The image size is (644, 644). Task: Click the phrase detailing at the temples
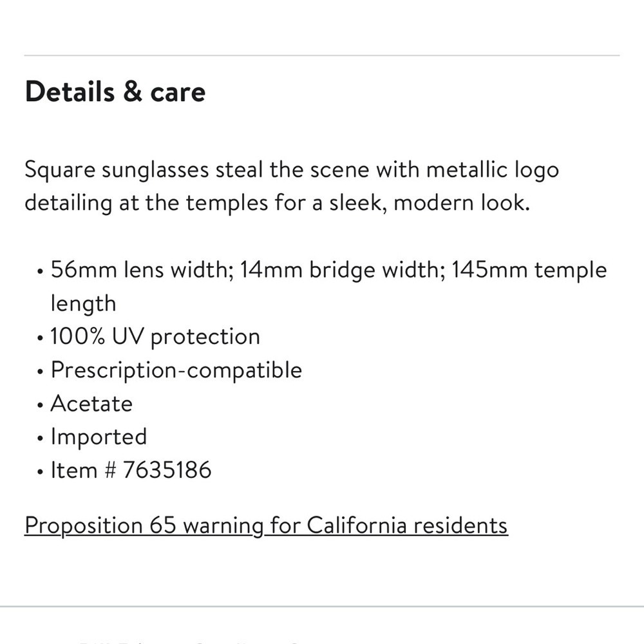pyautogui.click(x=146, y=203)
